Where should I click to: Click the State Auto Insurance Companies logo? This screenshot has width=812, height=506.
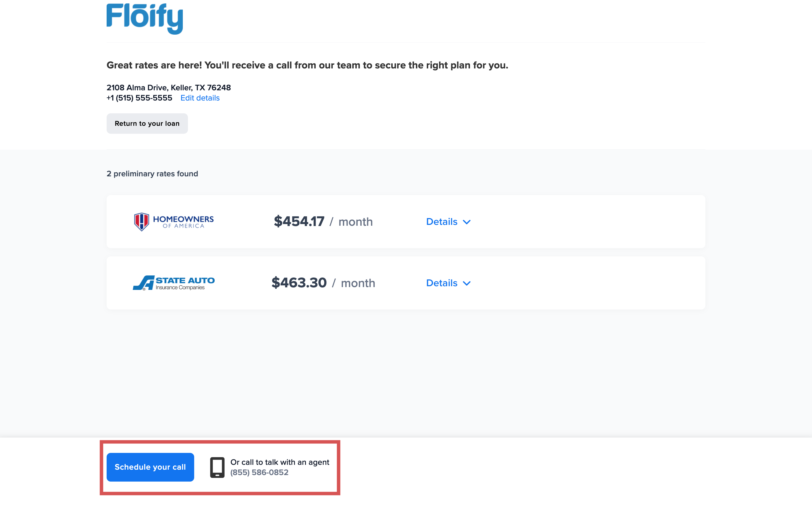[173, 283]
